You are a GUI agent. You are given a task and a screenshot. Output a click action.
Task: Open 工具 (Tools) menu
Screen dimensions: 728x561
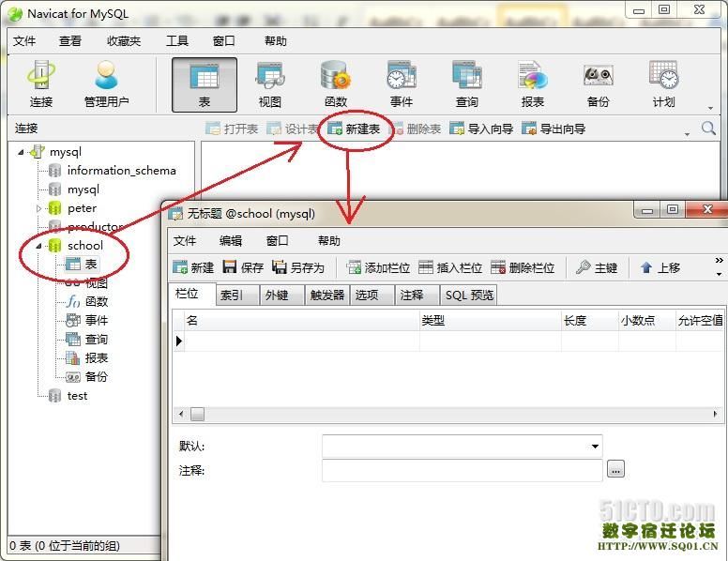177,41
